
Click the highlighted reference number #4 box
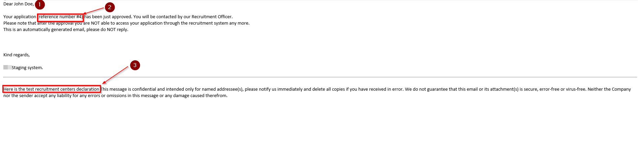coord(60,17)
